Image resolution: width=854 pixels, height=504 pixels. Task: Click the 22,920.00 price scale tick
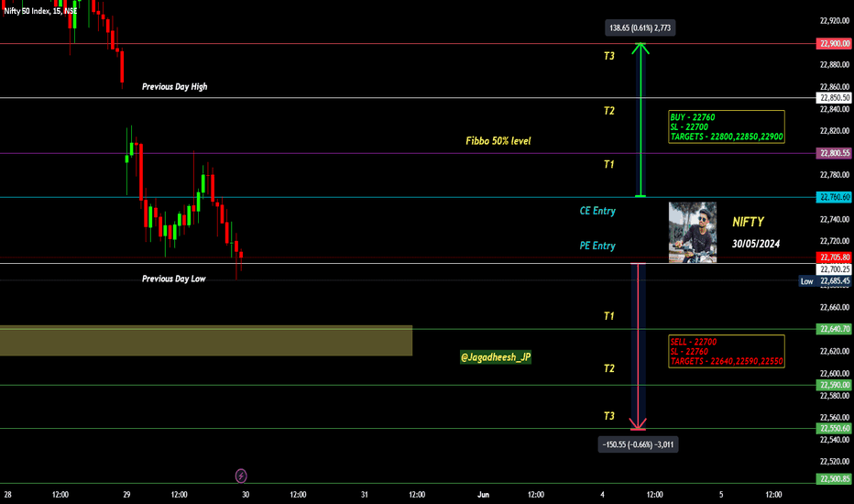click(x=835, y=21)
